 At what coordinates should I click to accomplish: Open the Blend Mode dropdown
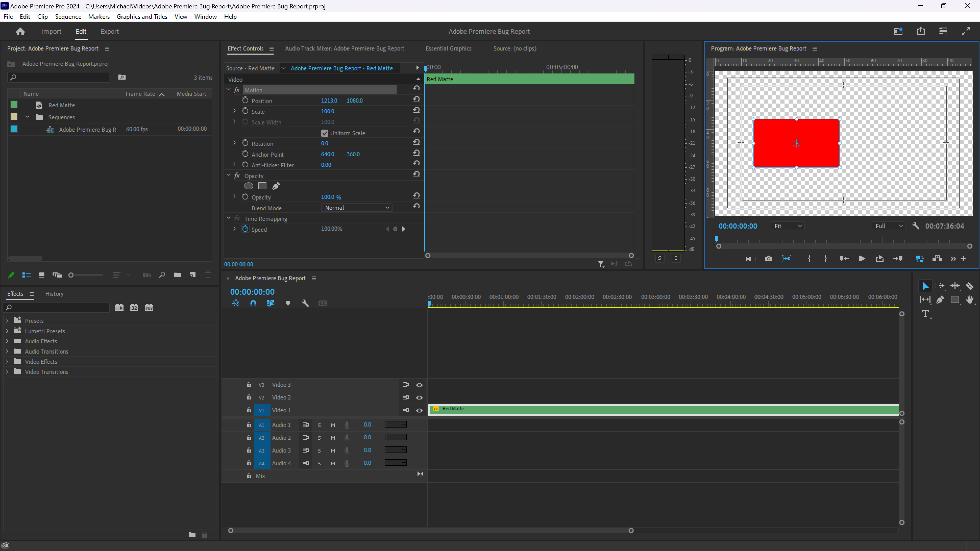click(357, 208)
